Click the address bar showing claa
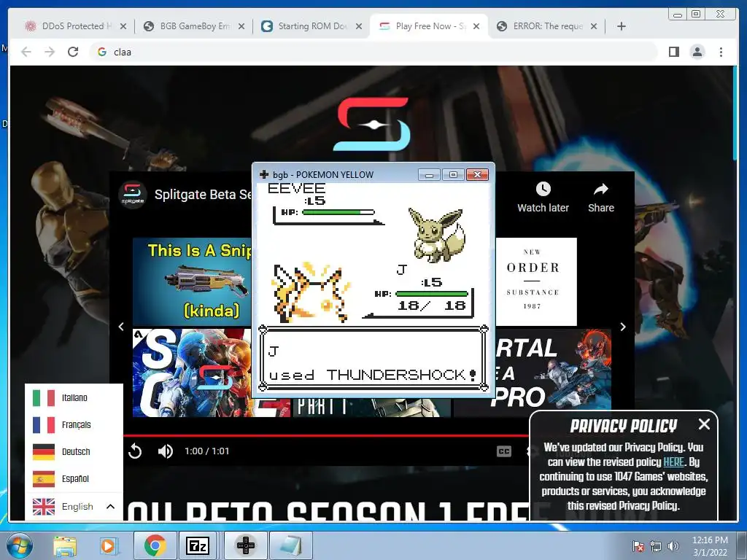 point(373,52)
